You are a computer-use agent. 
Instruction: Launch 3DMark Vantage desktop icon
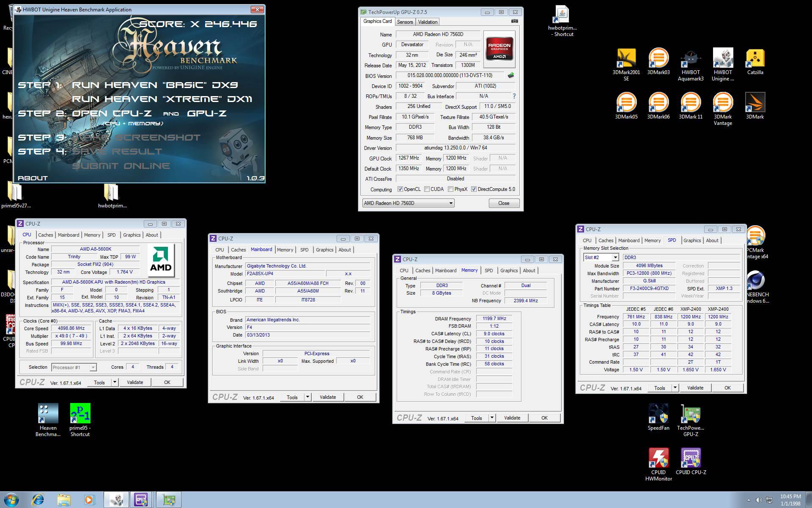[x=723, y=109]
